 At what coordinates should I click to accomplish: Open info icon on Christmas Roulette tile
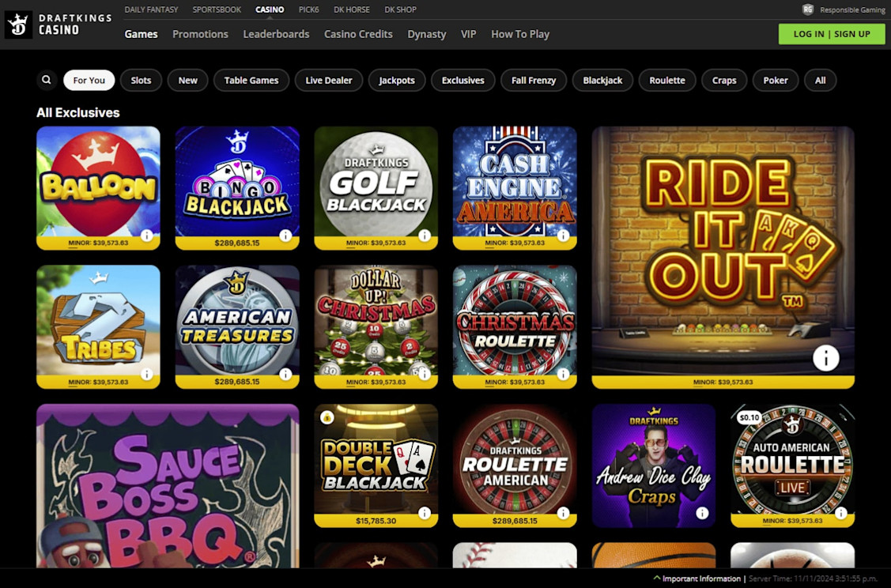point(563,374)
